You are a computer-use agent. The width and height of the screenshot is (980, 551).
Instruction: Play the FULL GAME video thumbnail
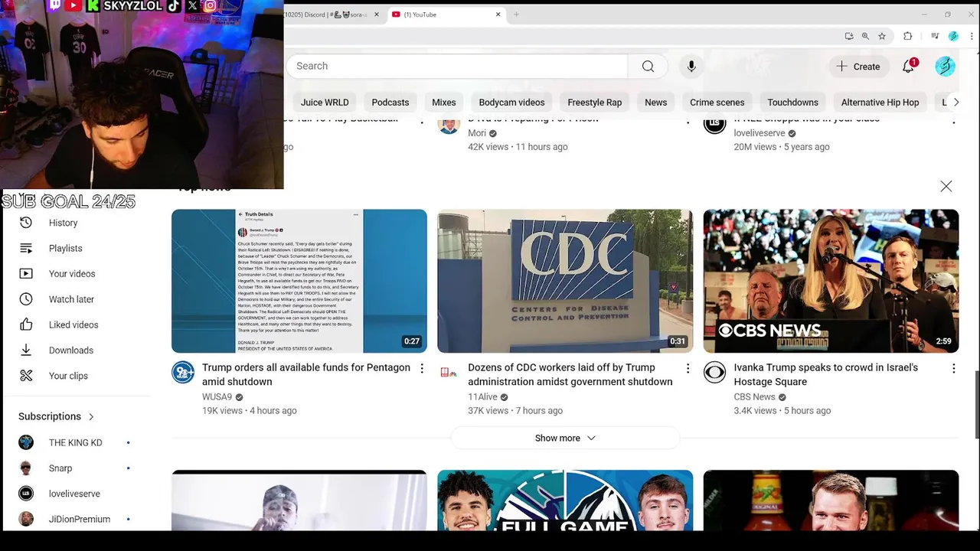565,500
